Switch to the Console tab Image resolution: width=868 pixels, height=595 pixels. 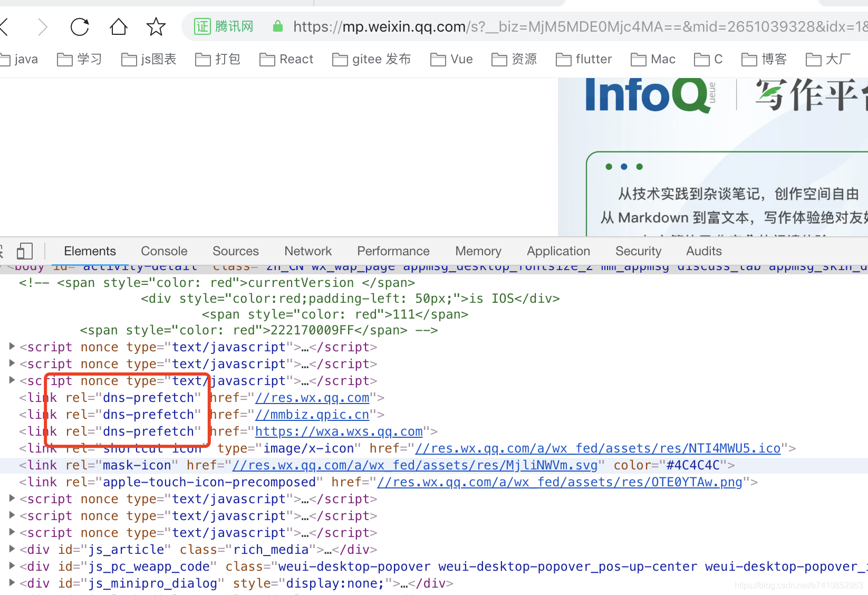point(164,251)
